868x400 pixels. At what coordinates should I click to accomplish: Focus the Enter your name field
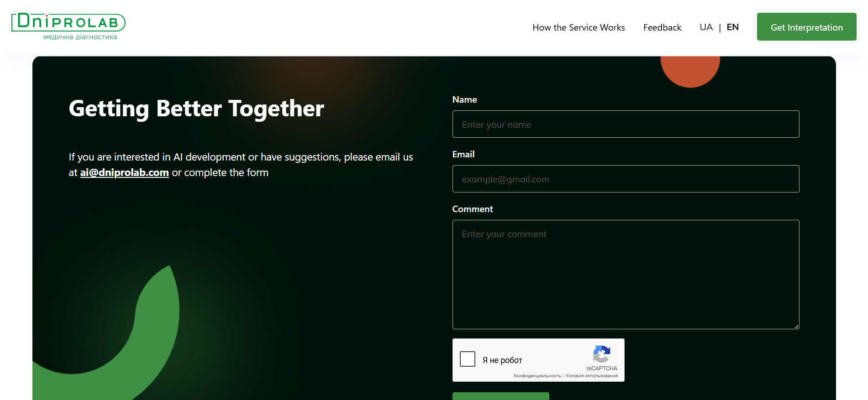point(626,125)
